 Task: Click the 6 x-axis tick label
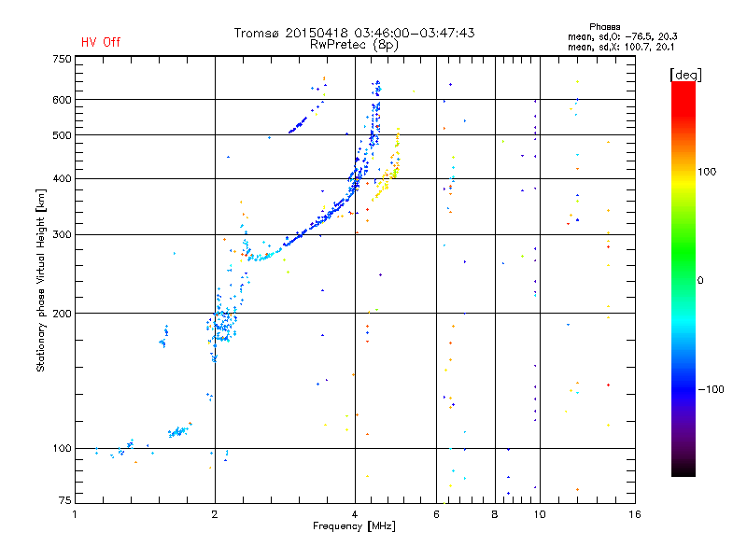coord(436,514)
